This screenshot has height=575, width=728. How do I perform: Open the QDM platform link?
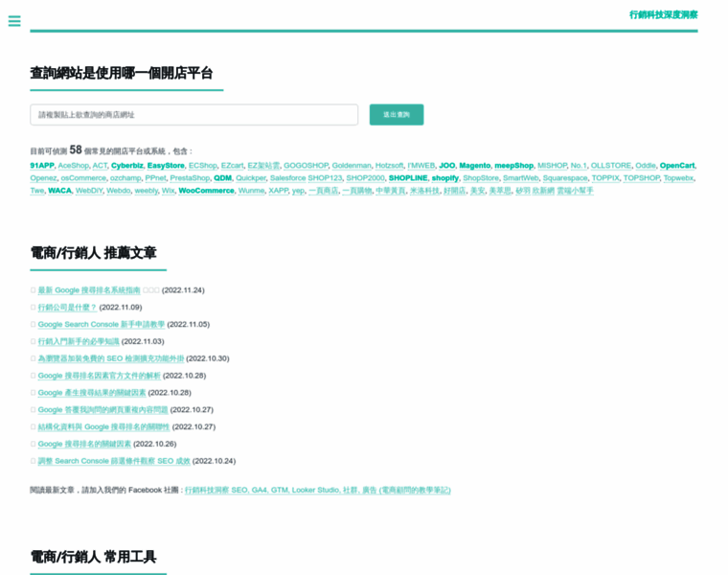coord(223,178)
